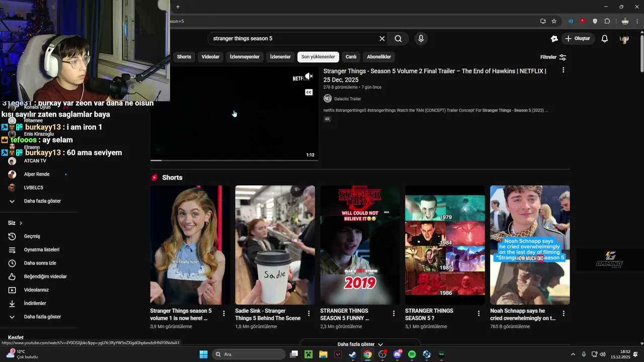Image resolution: width=644 pixels, height=362 pixels.
Task: Open Chrome profile avatar
Action: (625, 21)
